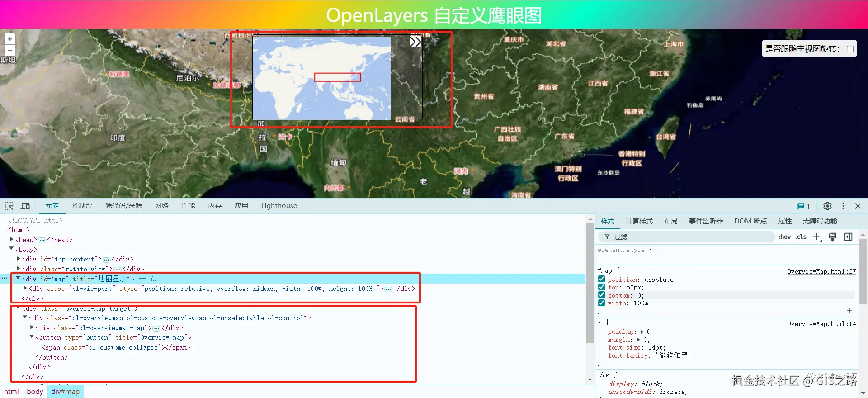
Task: Zoom in the map with plus button
Action: point(10,39)
